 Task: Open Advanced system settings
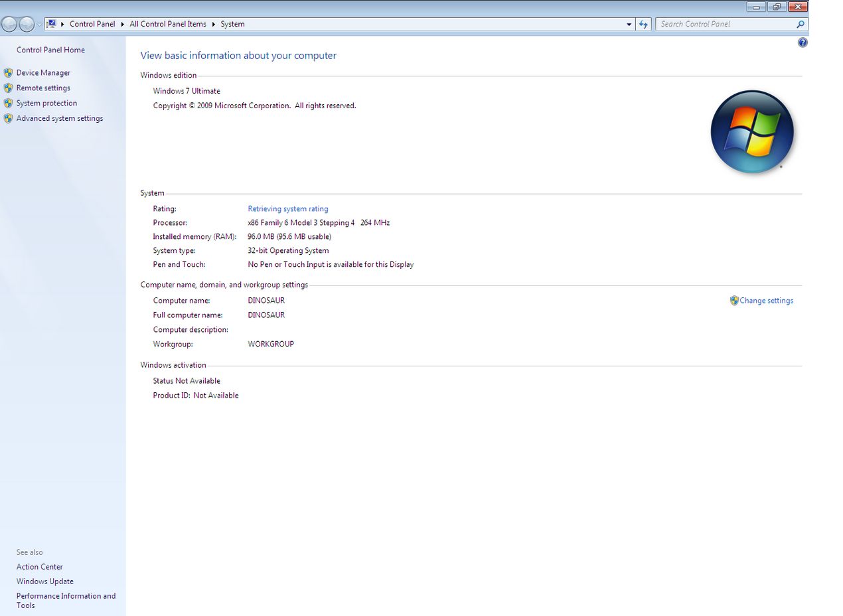(60, 119)
